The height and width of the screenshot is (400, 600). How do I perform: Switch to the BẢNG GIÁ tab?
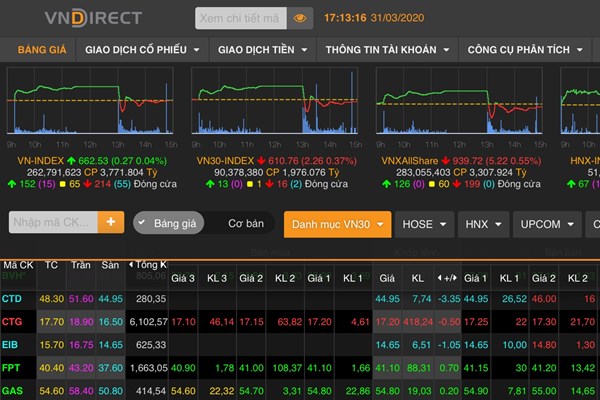[41, 49]
